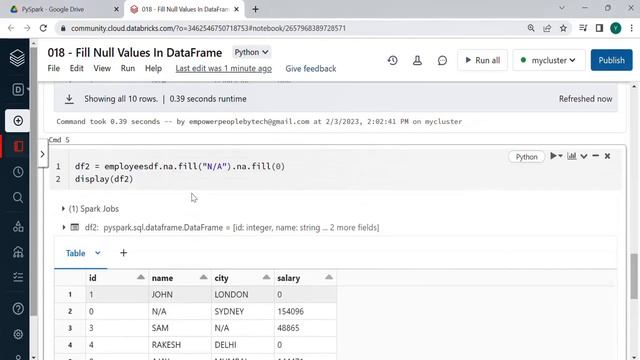This screenshot has width=640, height=360.
Task: Open the File menu
Action: [53, 69]
